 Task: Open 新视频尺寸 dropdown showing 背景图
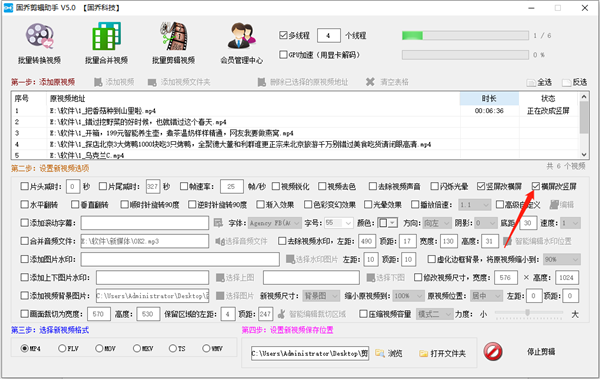(321, 296)
